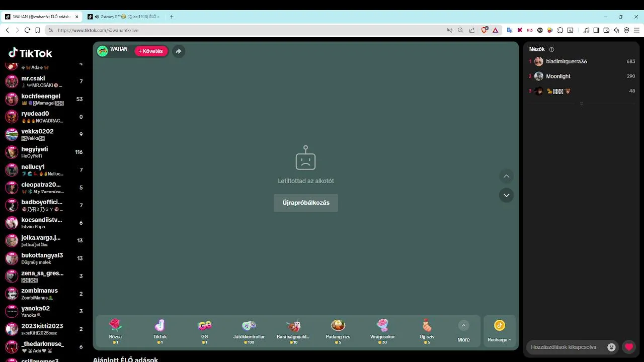644x362 pixels.
Task: Open extensions puzzle icon
Action: 560,30
